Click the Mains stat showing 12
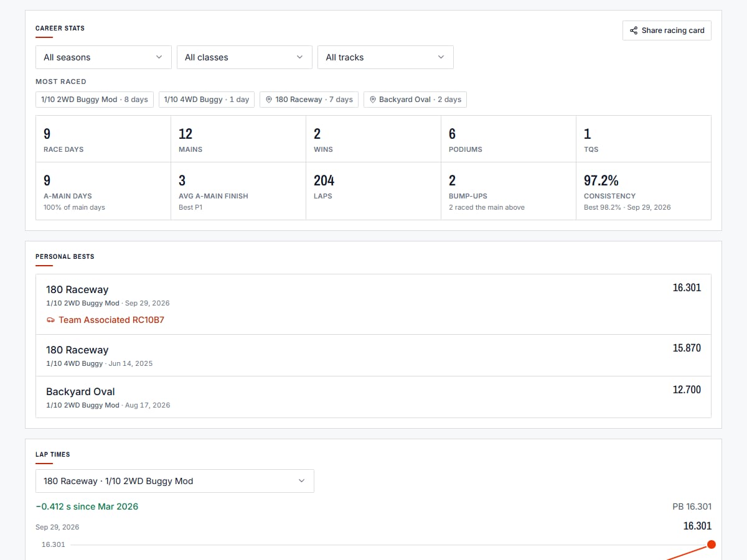 coord(238,139)
